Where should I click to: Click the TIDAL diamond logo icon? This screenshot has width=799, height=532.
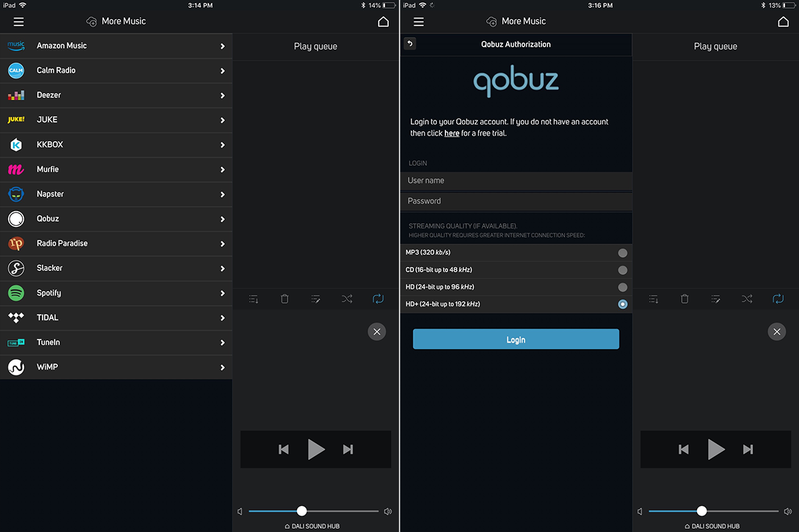[x=16, y=318]
